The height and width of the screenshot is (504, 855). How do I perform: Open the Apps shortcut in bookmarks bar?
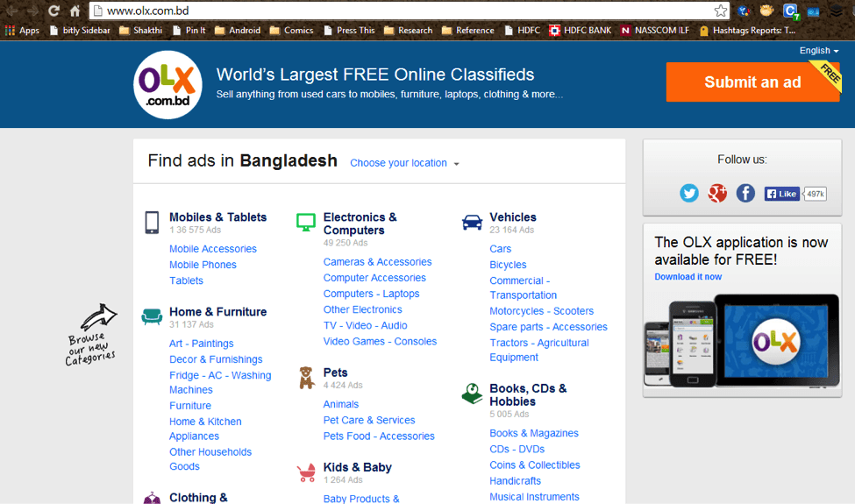(x=22, y=31)
